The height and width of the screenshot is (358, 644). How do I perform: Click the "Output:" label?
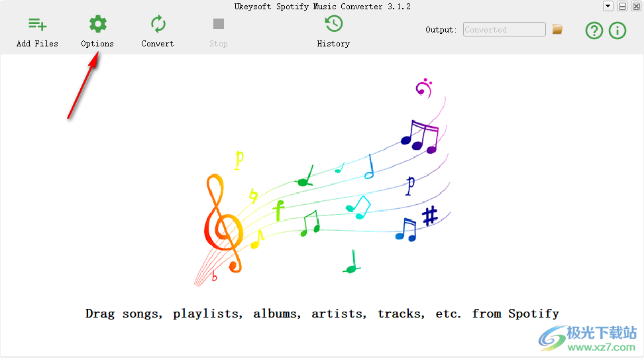(441, 30)
